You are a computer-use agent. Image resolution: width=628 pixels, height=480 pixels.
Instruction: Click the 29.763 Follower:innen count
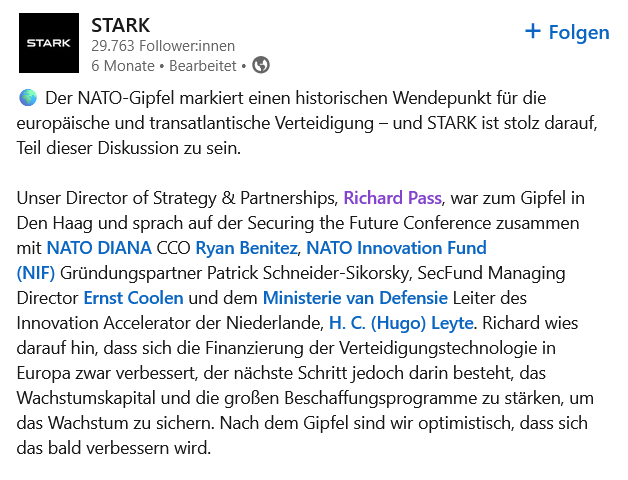coord(155,46)
